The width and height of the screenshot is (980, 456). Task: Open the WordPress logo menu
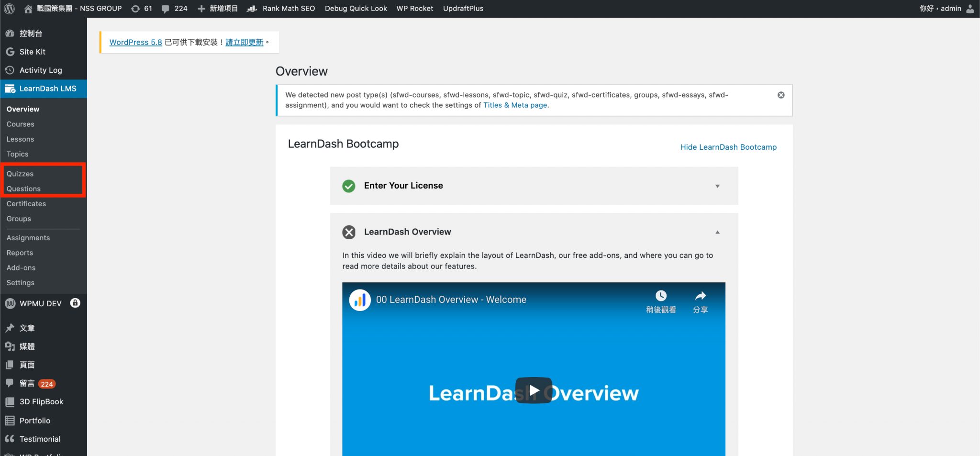[x=9, y=9]
